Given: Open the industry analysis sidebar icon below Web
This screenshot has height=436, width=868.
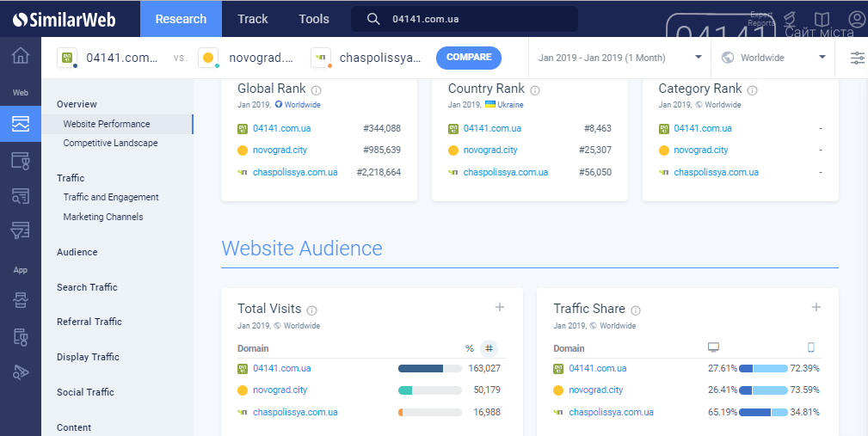Looking at the screenshot, I should coord(21,161).
